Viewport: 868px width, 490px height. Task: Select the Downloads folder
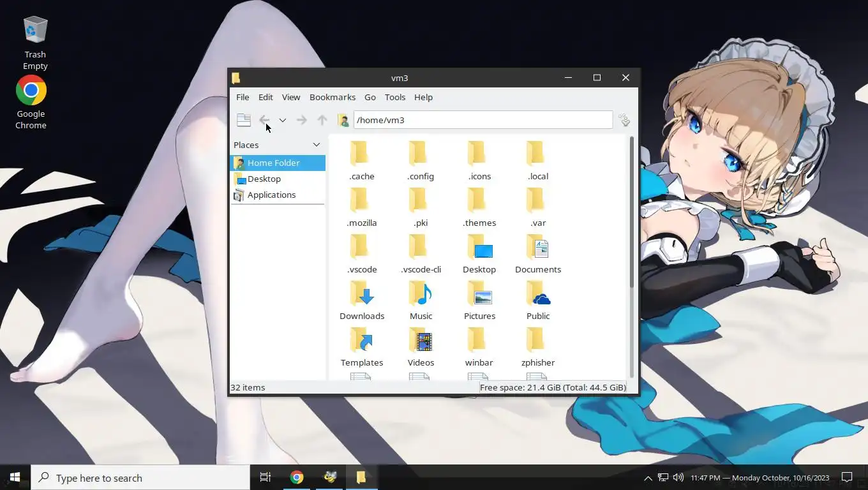tap(362, 301)
